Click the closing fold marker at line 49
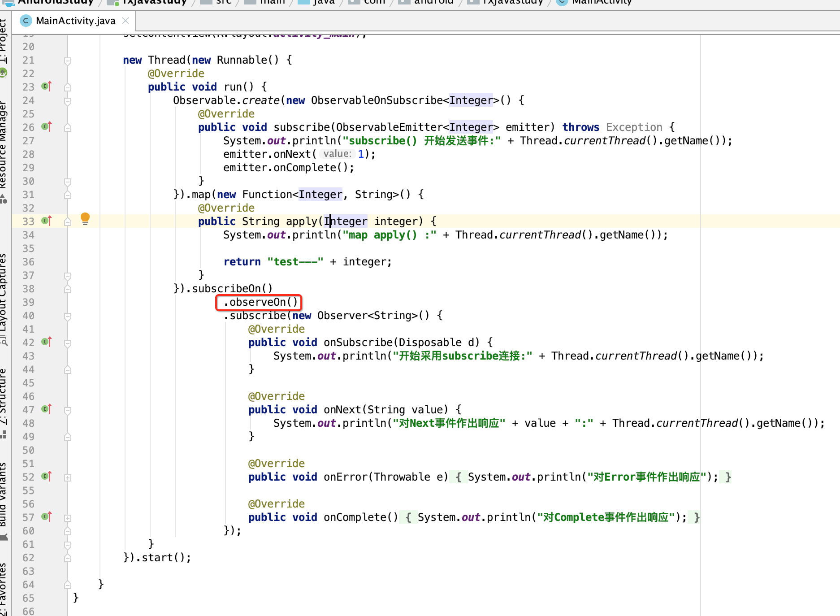This screenshot has width=840, height=616. coord(68,437)
